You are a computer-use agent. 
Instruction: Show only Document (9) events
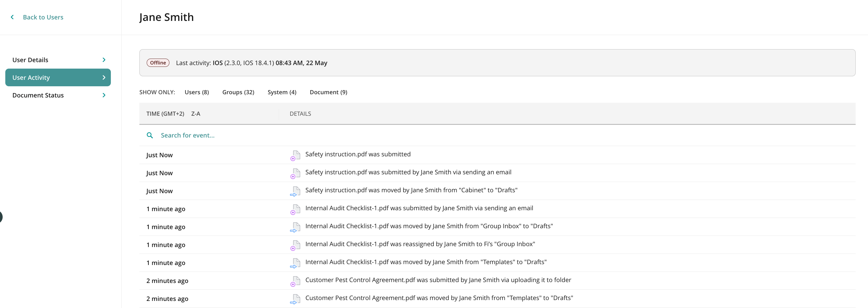(x=328, y=92)
